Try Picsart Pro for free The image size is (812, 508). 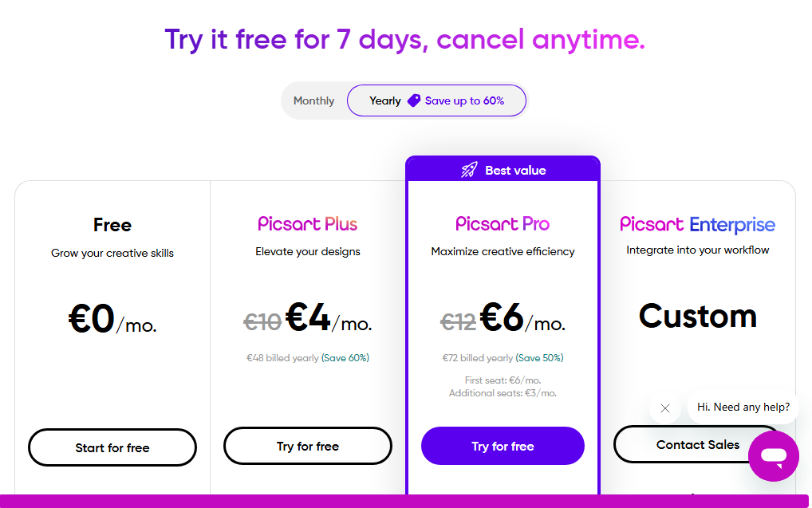[x=503, y=446]
